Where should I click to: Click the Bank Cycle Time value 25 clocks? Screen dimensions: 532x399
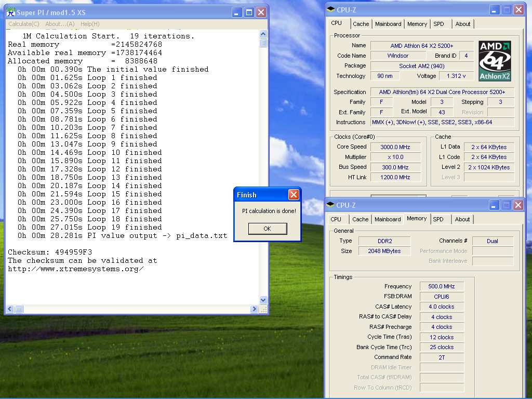(x=442, y=347)
